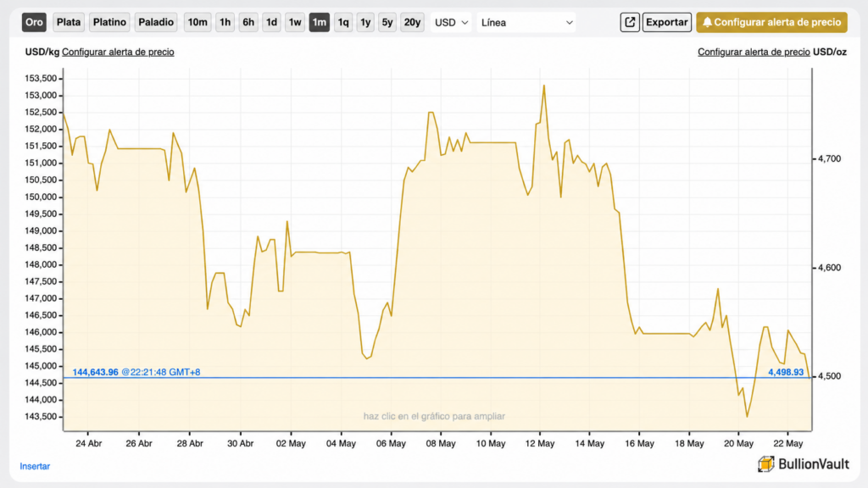Screen dimensions: 868x488
Task: Set time range to 1w
Action: 294,23
